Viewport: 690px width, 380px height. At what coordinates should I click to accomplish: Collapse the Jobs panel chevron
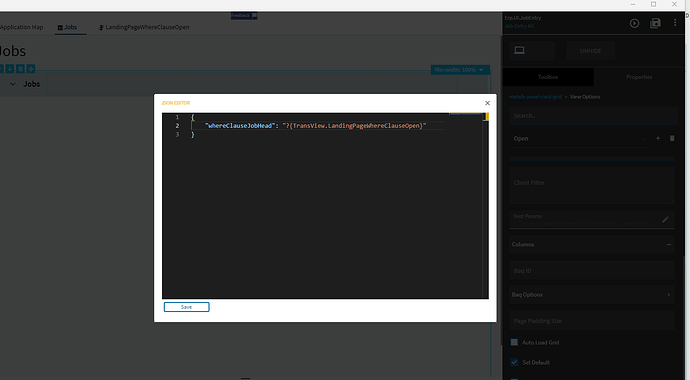pos(13,84)
